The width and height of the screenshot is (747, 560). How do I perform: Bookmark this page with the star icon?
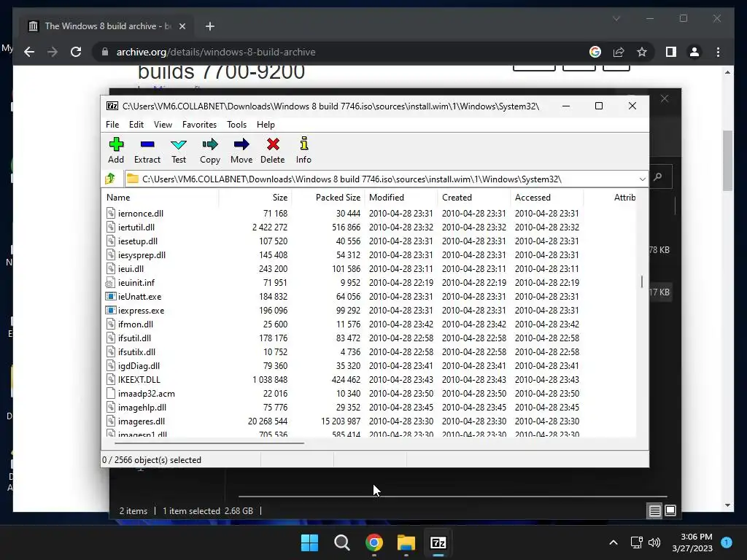pos(642,52)
